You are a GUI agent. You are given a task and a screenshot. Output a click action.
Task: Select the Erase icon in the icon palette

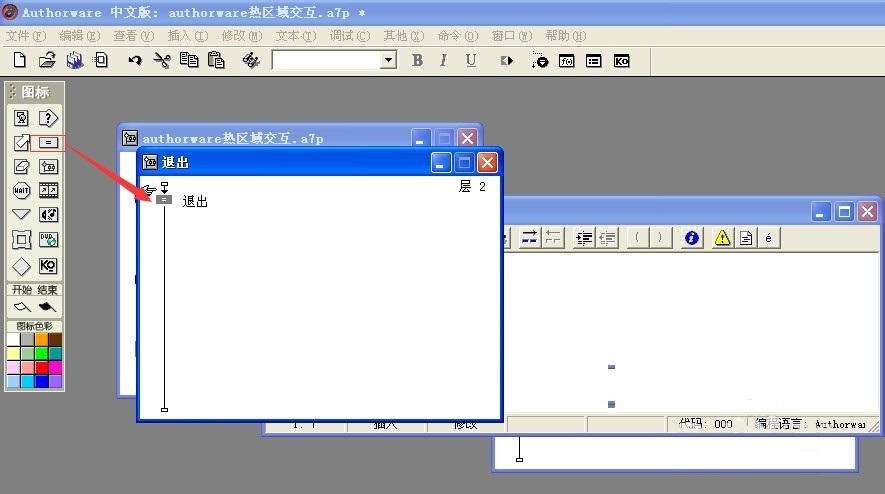click(x=21, y=167)
